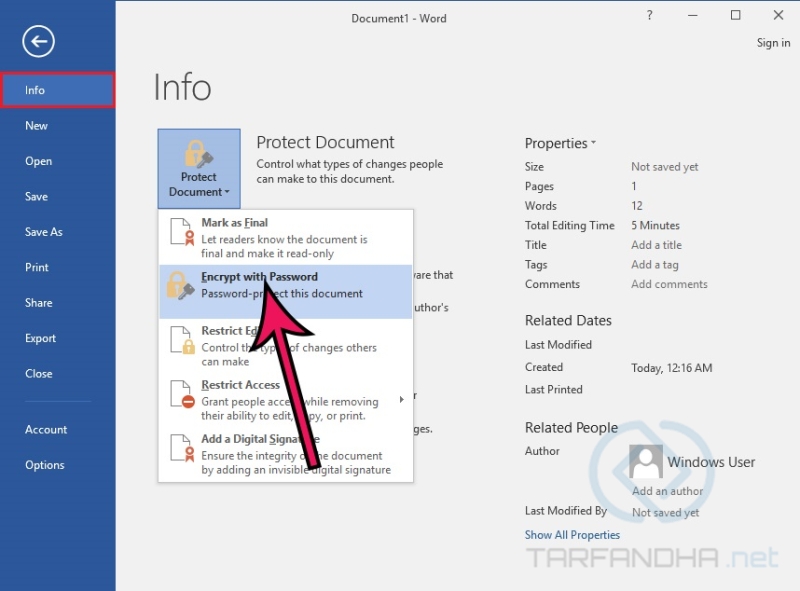Click the Related Dates heading
Screen dimensions: 800x591
coord(568,321)
